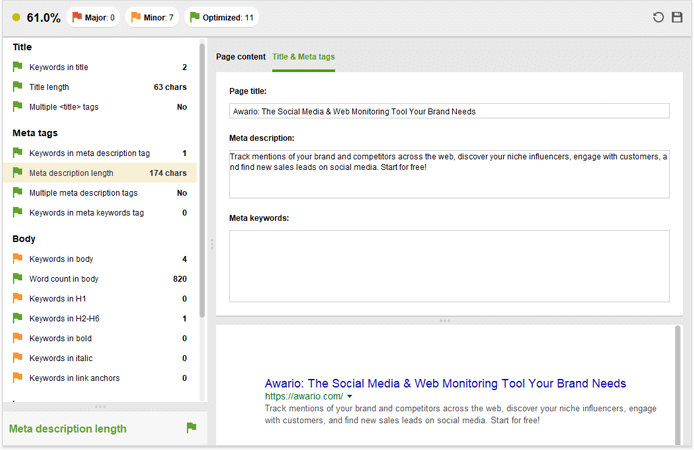Click flag beside Keywords in meta description tag
This screenshot has width=694, height=450.
tap(18, 153)
